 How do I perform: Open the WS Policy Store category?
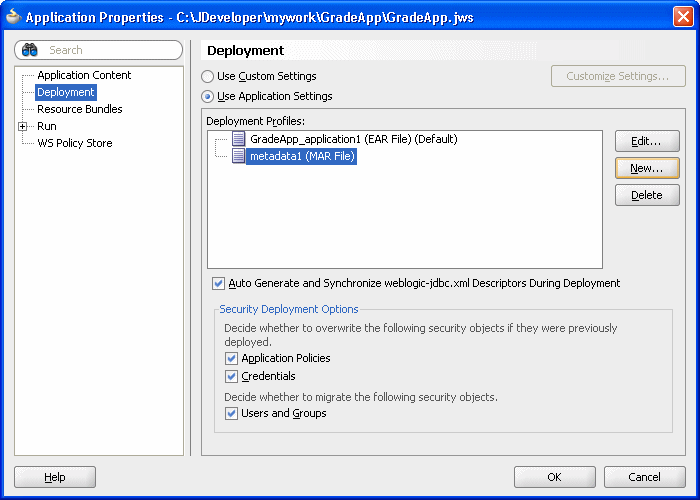(75, 143)
